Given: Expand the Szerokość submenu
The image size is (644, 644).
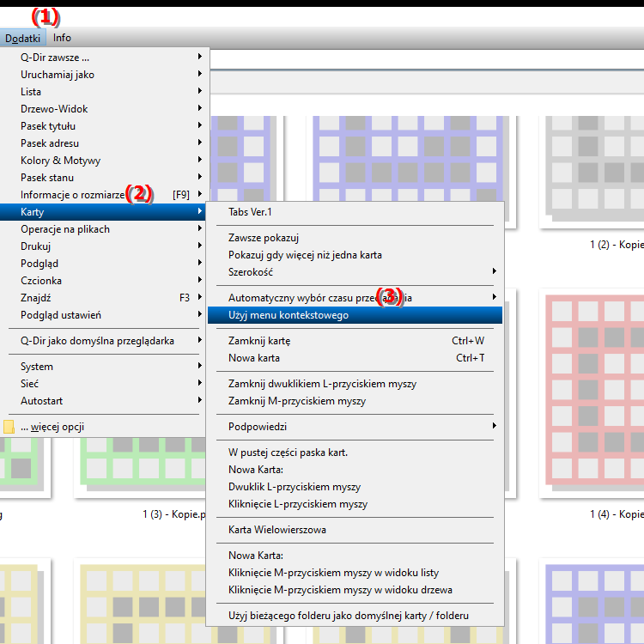Looking at the screenshot, I should tap(355, 272).
